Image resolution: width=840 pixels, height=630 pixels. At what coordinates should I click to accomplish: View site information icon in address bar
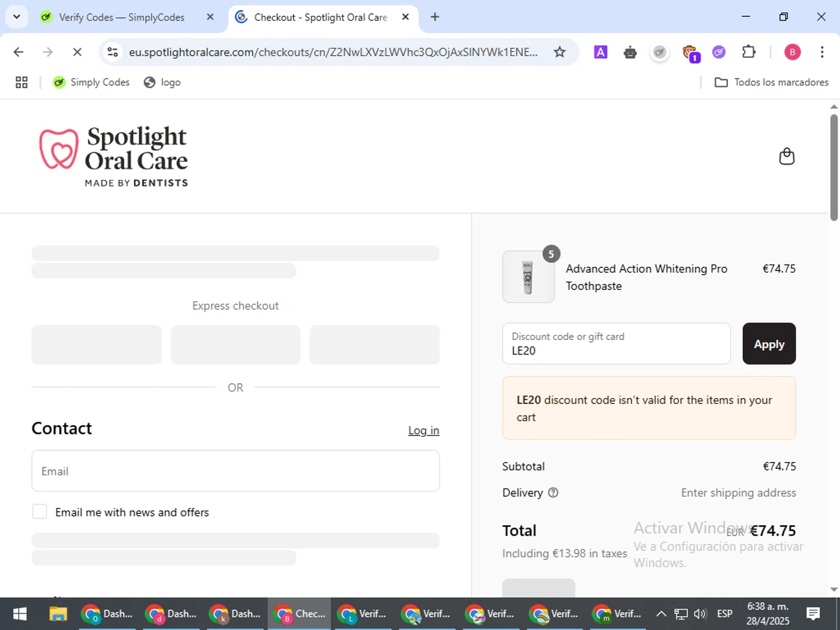pos(113,52)
